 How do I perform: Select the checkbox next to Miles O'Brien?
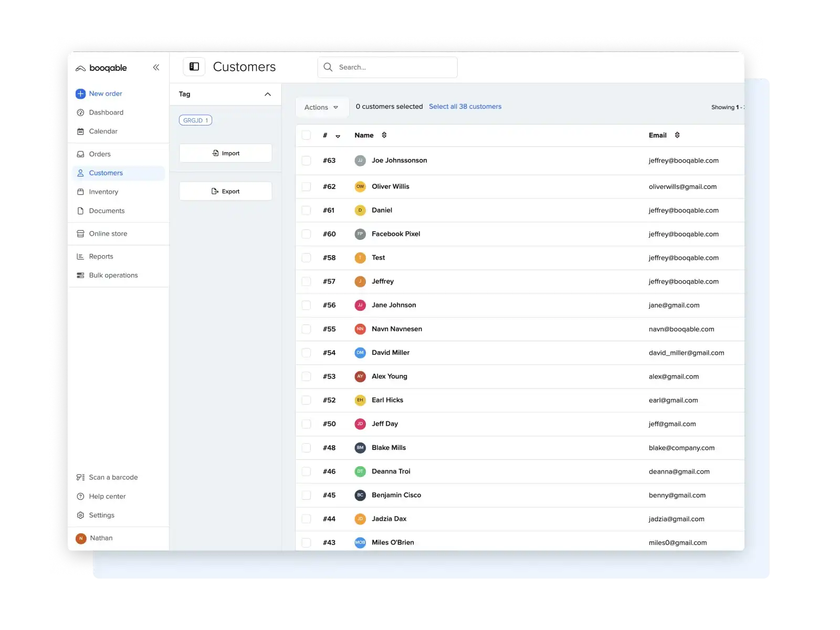pos(306,542)
